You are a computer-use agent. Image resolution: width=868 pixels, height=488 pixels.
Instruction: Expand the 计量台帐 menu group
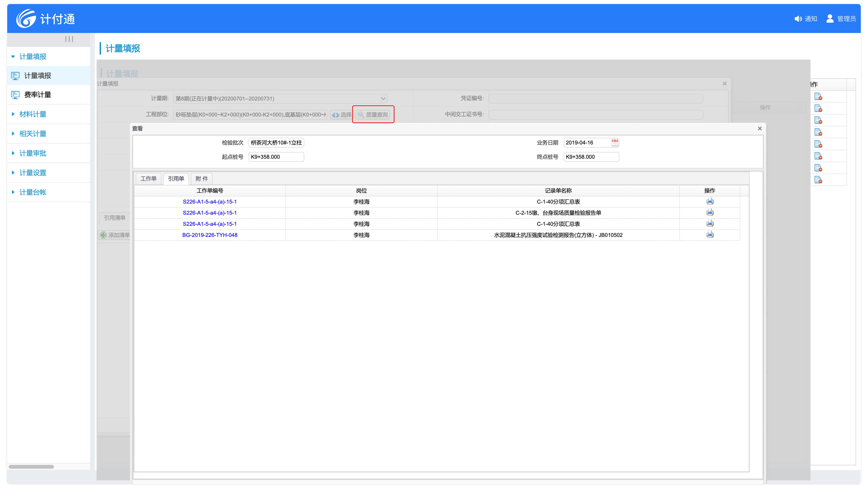[33, 192]
